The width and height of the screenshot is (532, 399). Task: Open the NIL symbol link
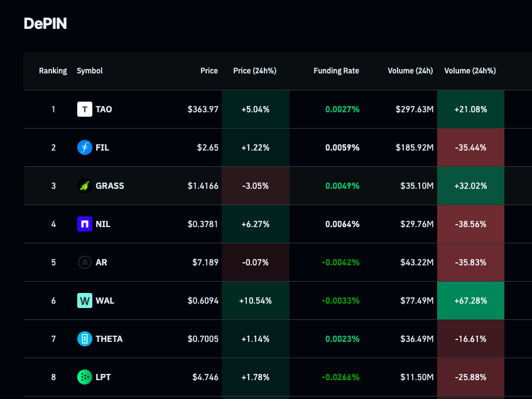point(103,224)
